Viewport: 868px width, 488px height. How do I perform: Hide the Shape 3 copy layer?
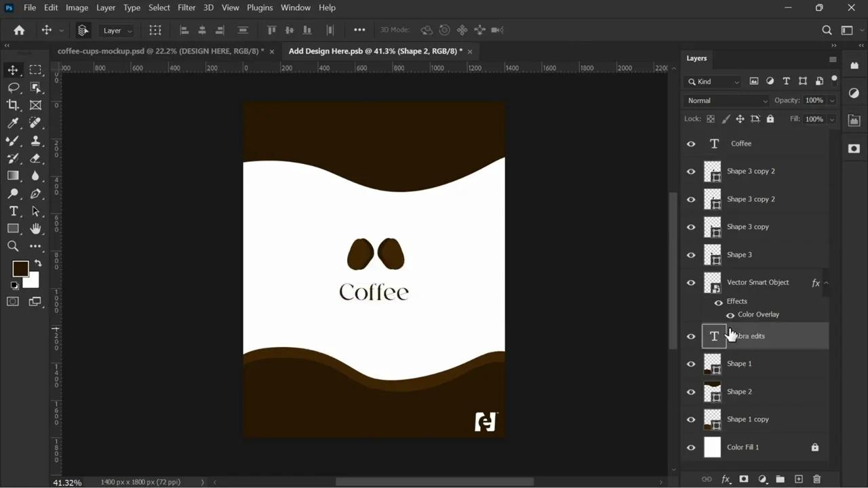(x=691, y=227)
